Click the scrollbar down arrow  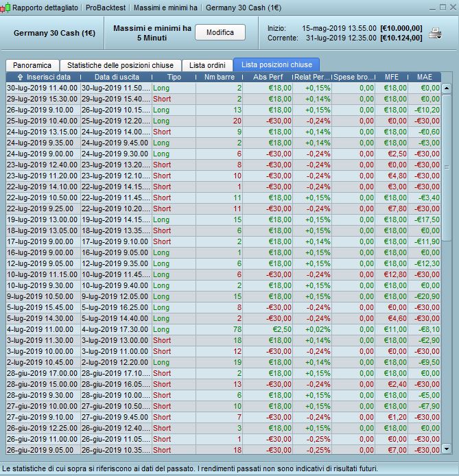coord(447,449)
